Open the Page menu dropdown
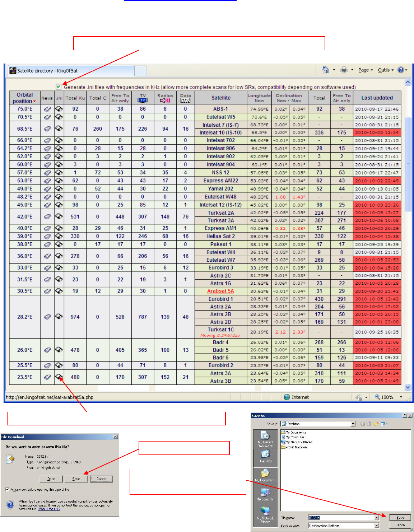Image resolution: width=414 pixels, height=532 pixels. coord(366,70)
